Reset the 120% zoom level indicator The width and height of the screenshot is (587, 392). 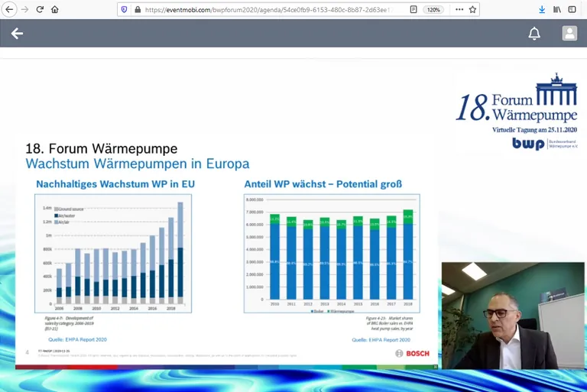(433, 10)
